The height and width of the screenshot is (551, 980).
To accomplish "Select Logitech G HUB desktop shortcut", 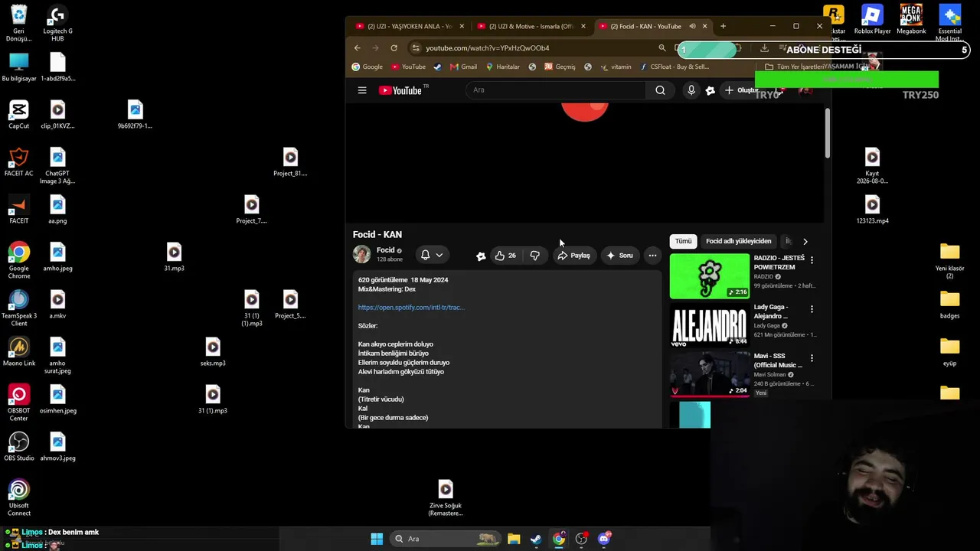I will [57, 24].
